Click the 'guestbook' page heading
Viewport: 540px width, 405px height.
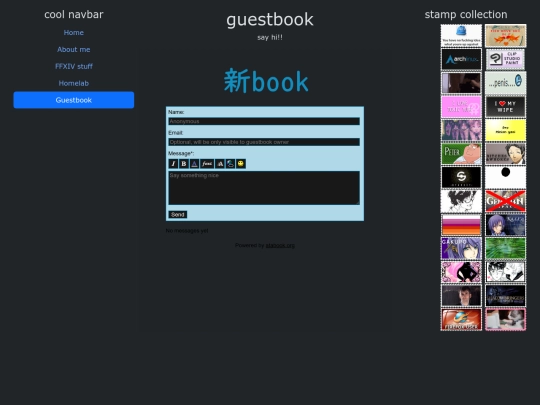point(270,20)
